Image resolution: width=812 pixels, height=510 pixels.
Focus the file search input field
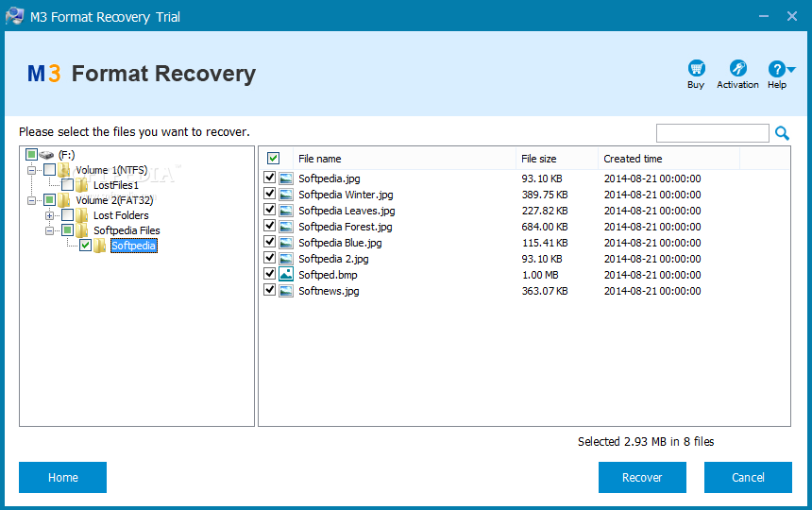[713, 133]
